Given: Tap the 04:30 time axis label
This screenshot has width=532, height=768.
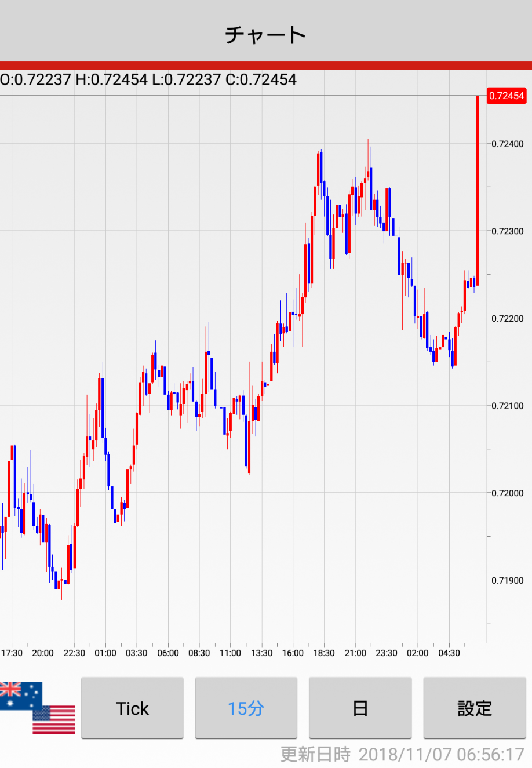Looking at the screenshot, I should [449, 653].
